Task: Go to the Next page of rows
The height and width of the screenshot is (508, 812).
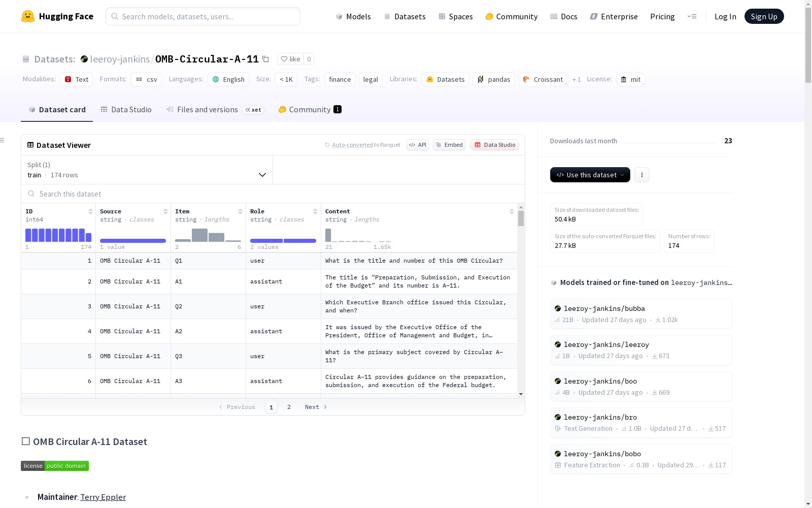Action: [x=316, y=407]
